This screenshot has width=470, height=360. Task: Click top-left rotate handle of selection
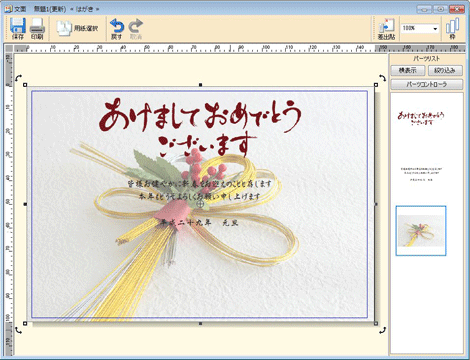pos(18,78)
